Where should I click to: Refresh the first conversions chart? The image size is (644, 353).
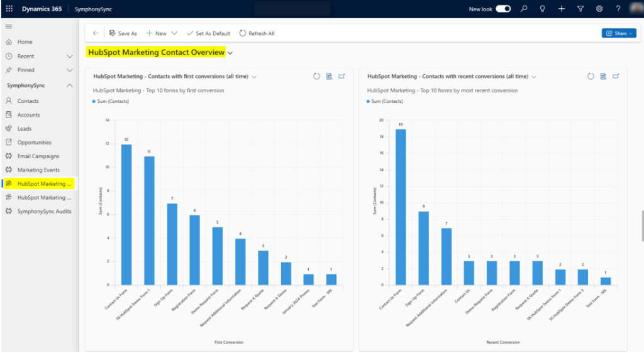316,76
